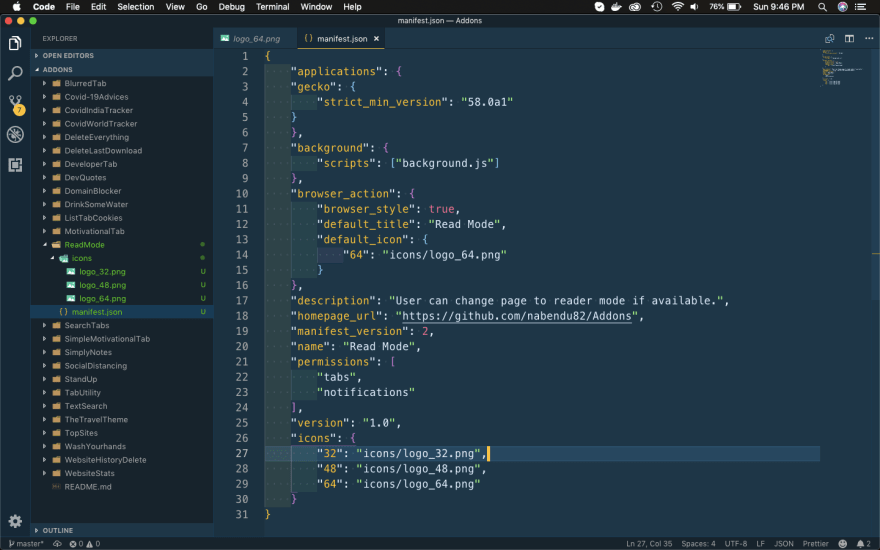Open errors and warnings count in status bar
Image resolution: width=880 pixels, height=550 pixels.
(85, 543)
